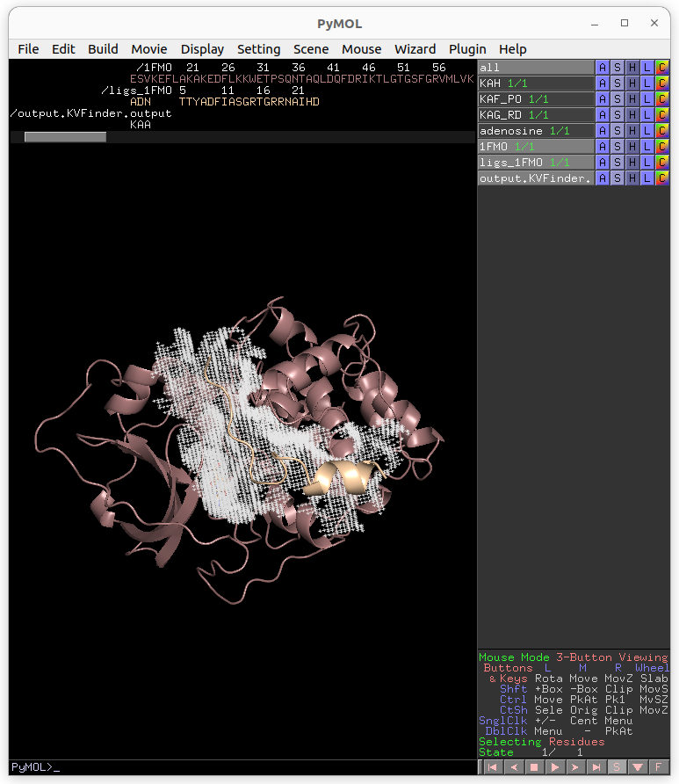Toggle full-screen with F button

[659, 767]
